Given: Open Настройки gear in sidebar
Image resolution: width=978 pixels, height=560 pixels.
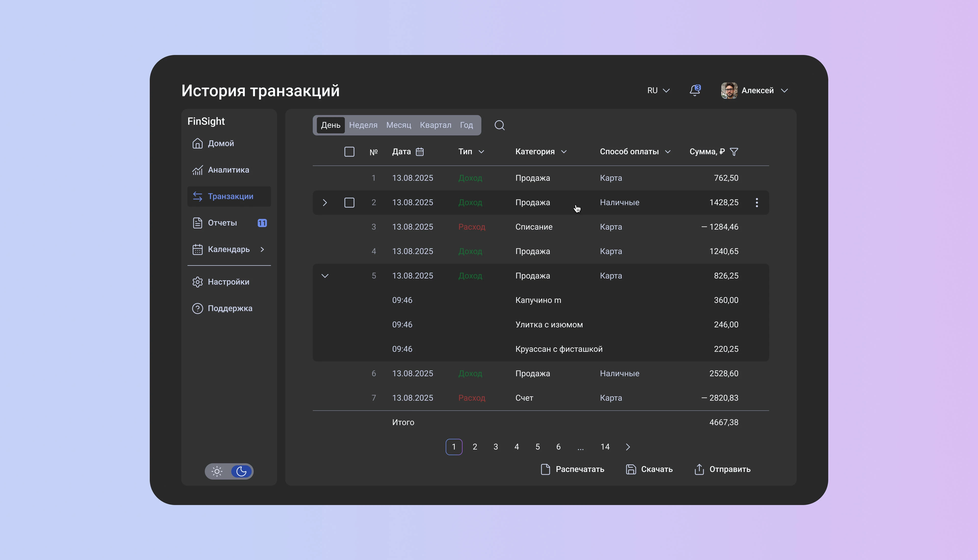Looking at the screenshot, I should [x=197, y=282].
